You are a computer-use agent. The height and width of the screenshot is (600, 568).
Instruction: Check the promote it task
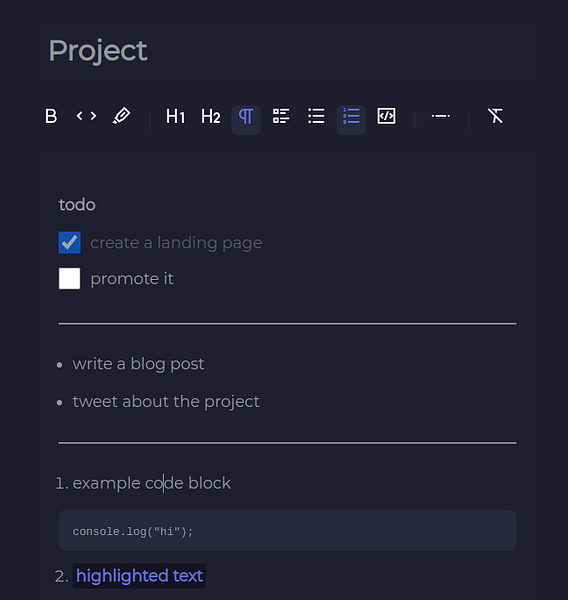pos(69,279)
